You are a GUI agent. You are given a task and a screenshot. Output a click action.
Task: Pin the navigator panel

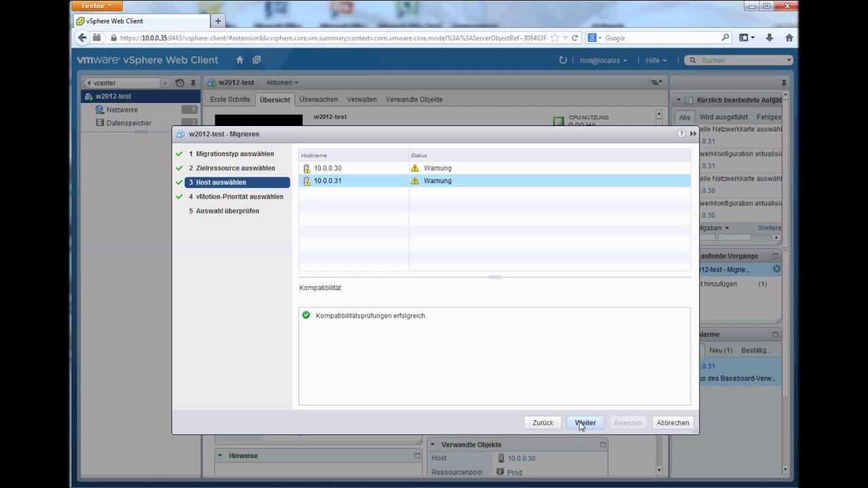tap(193, 83)
